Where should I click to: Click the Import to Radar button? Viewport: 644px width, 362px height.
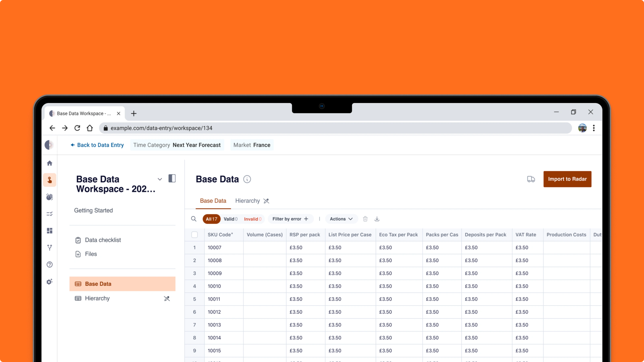click(567, 179)
